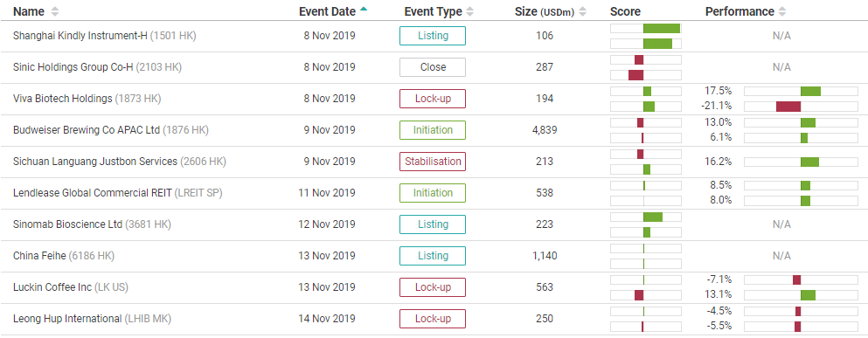
Task: Open Leong Hup International entry
Action: pyautogui.click(x=92, y=319)
